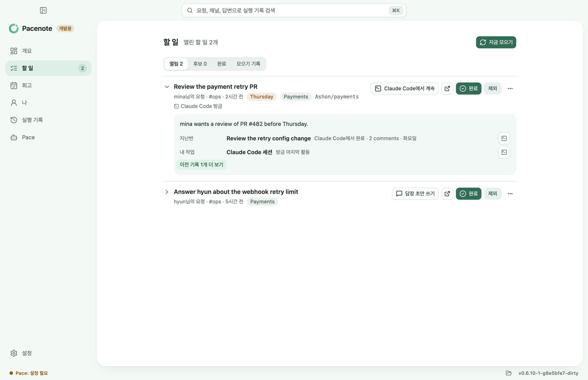Exclude the payment retry PR with 제외

pos(492,89)
